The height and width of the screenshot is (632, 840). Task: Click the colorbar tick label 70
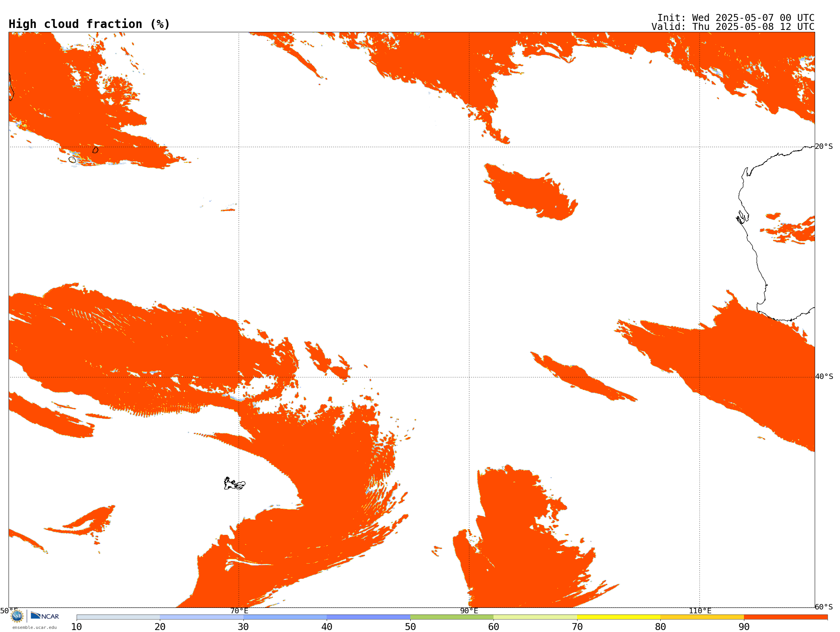577,627
